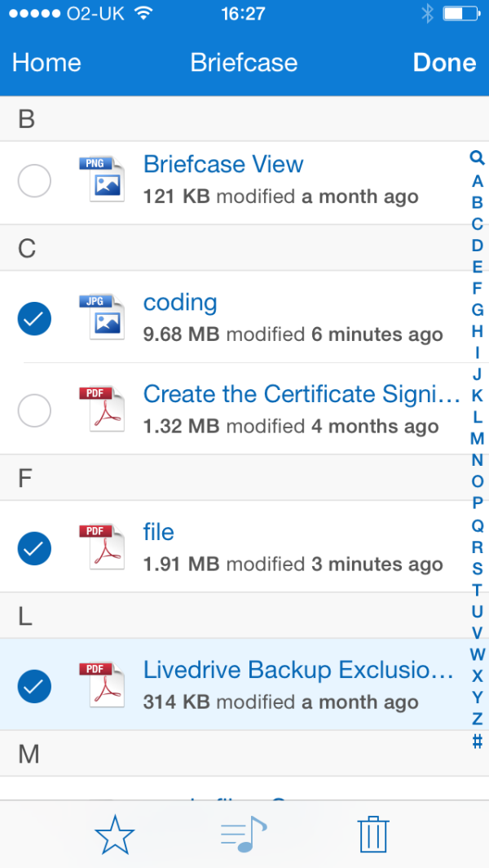Select the Briefcase View checkbox
The image size is (489, 868).
(x=34, y=181)
